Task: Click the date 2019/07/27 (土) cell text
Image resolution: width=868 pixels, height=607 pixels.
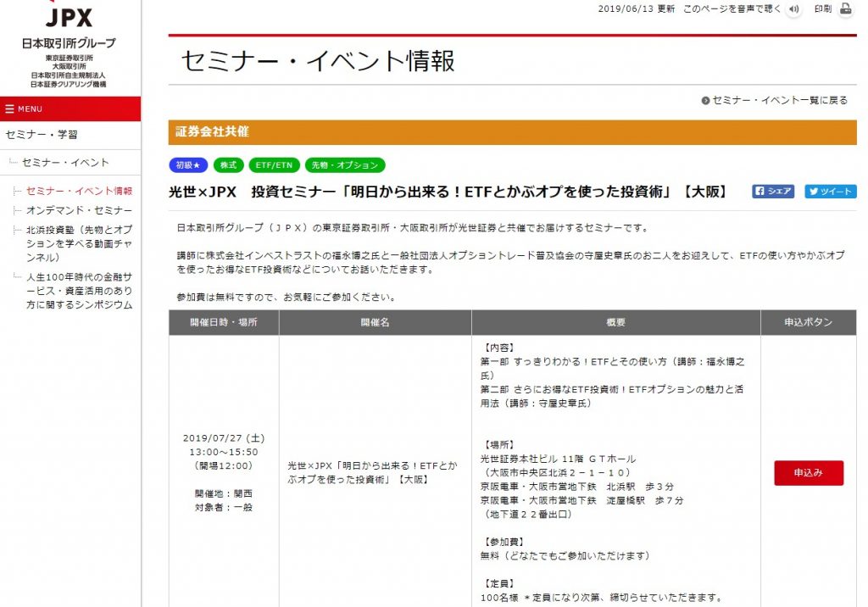Action: coord(224,438)
